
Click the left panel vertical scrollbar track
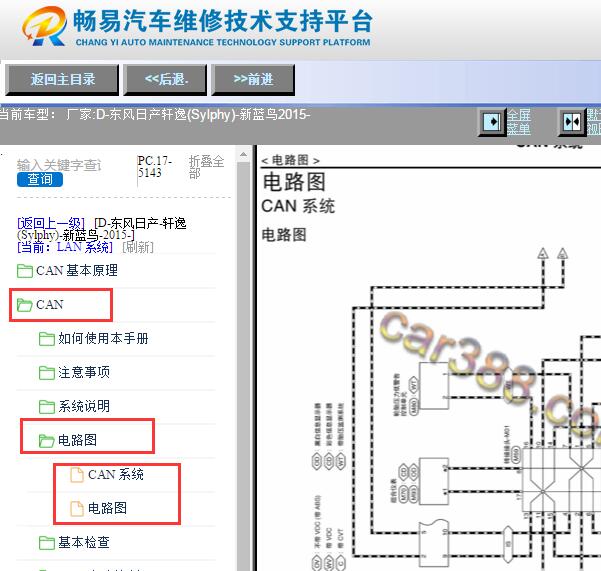[x=243, y=366]
